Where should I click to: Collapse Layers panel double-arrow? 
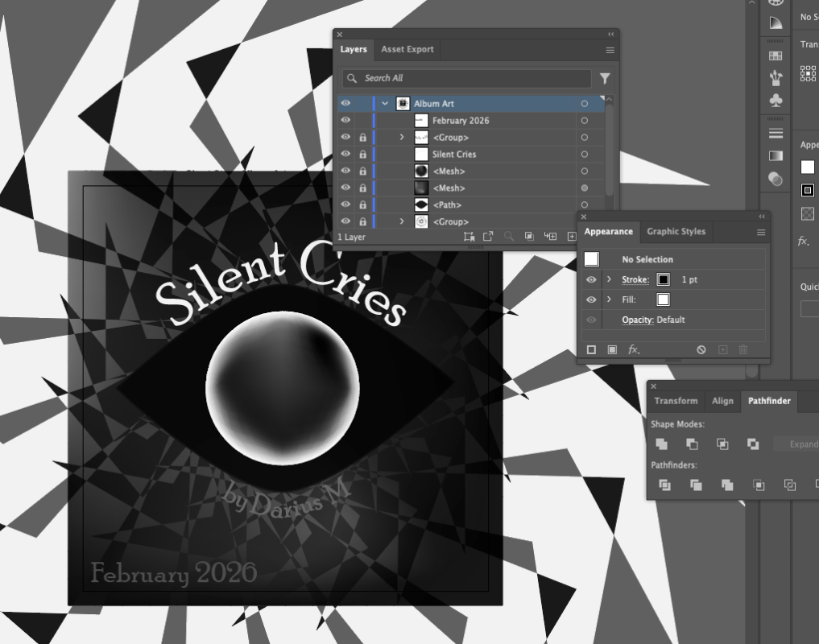point(610,35)
